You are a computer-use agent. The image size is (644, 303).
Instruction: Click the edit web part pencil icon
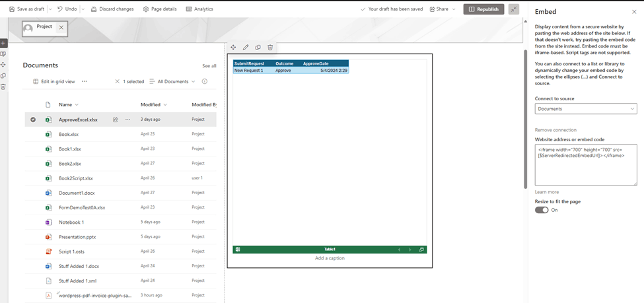pos(246,48)
